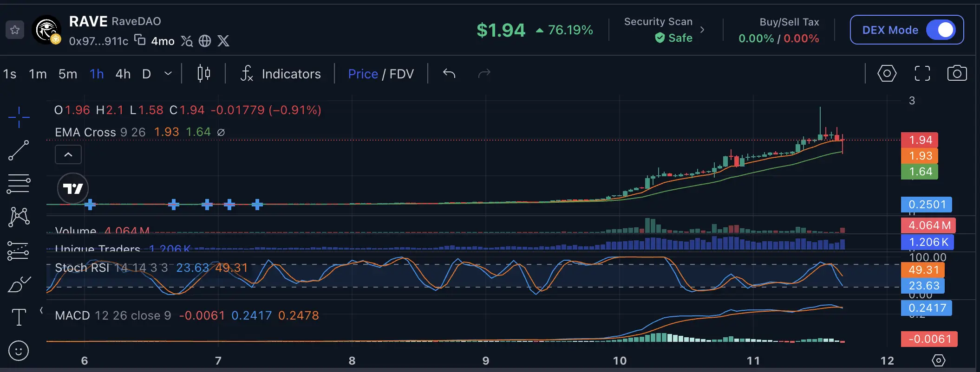Enter fullscreen chart mode
This screenshot has width=980, height=372.
922,73
